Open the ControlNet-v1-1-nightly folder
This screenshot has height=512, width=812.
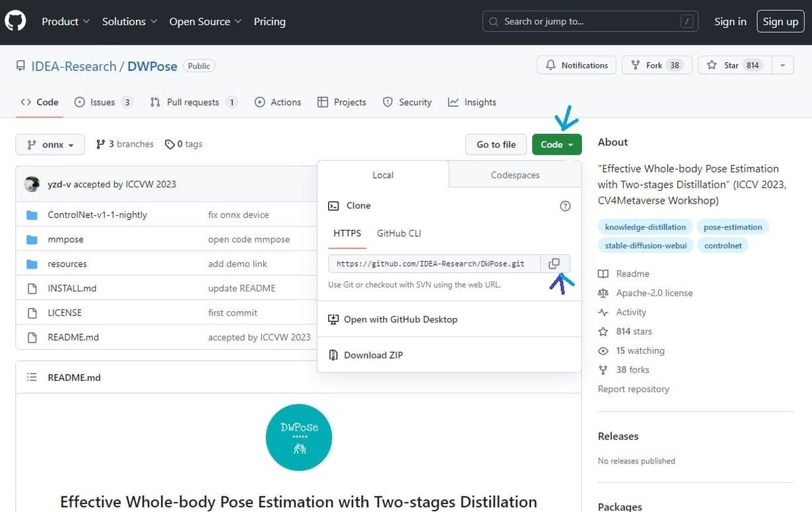click(x=97, y=215)
